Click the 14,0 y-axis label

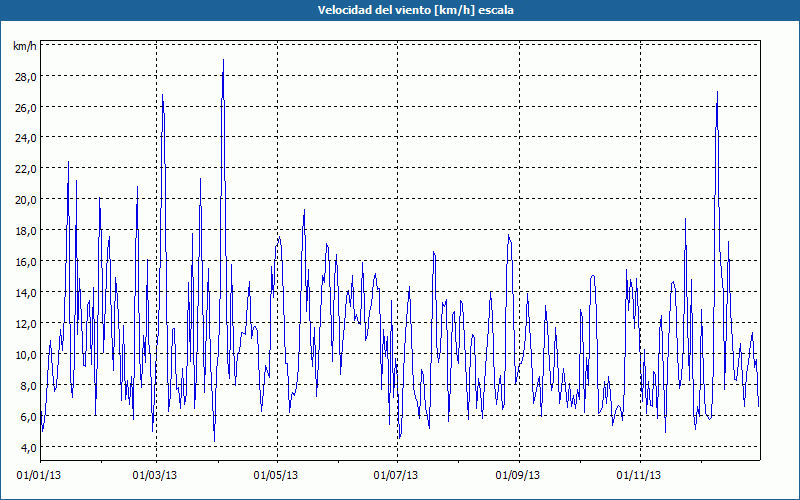tap(26, 293)
